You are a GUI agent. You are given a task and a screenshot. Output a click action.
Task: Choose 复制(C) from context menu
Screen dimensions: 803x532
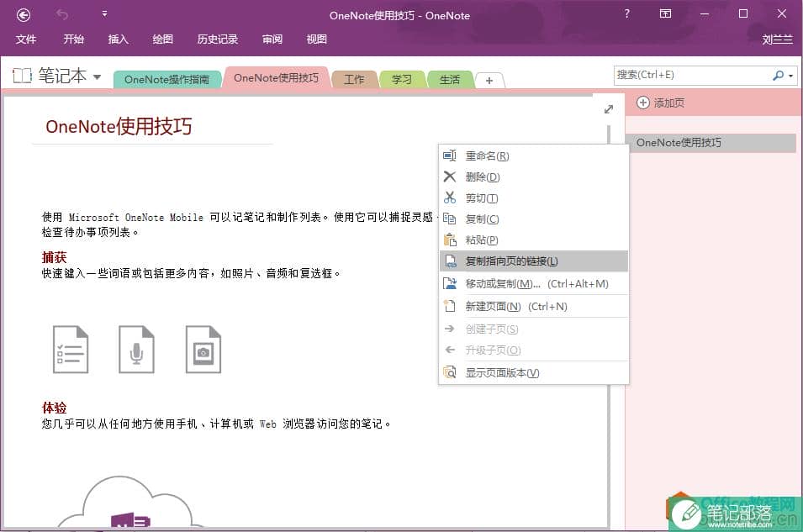click(x=534, y=219)
